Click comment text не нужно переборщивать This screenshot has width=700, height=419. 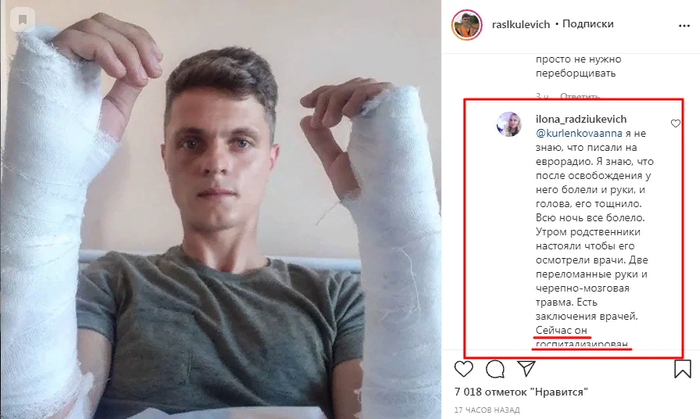coord(578,66)
